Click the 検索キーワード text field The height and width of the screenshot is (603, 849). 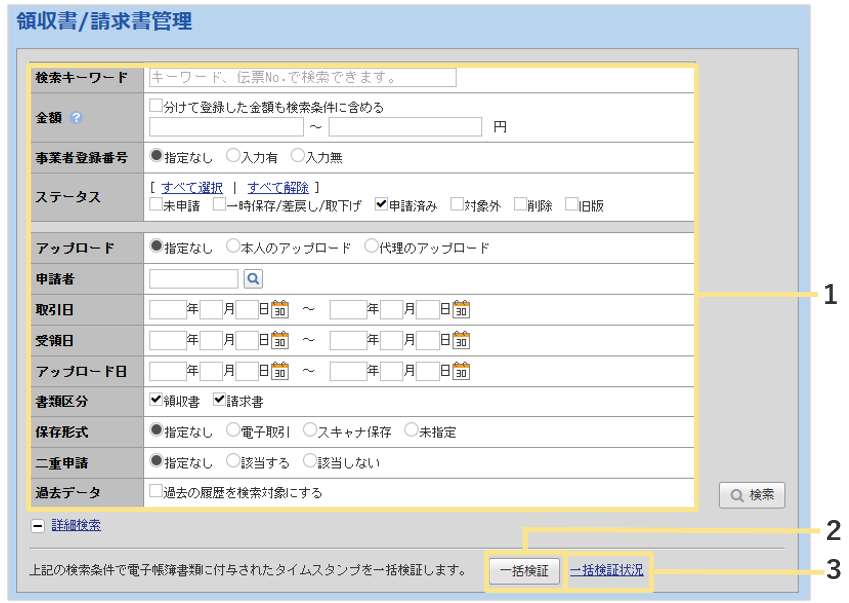(302, 77)
